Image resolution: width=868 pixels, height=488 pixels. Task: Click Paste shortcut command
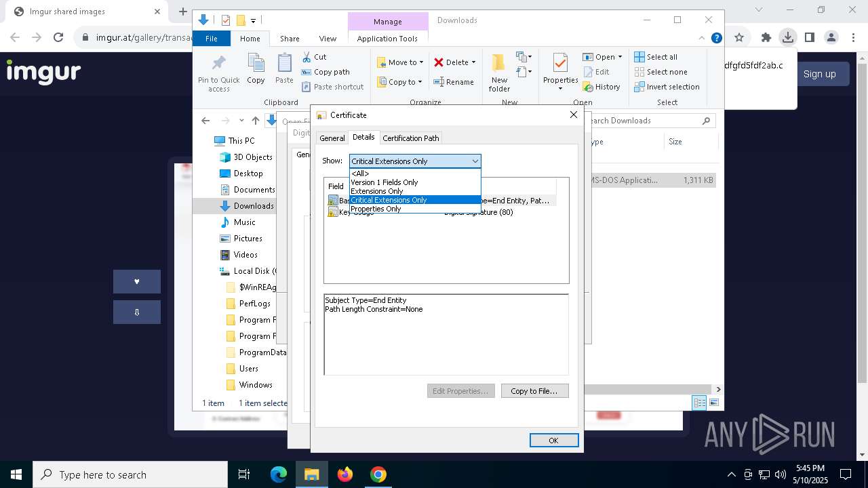tap(332, 87)
